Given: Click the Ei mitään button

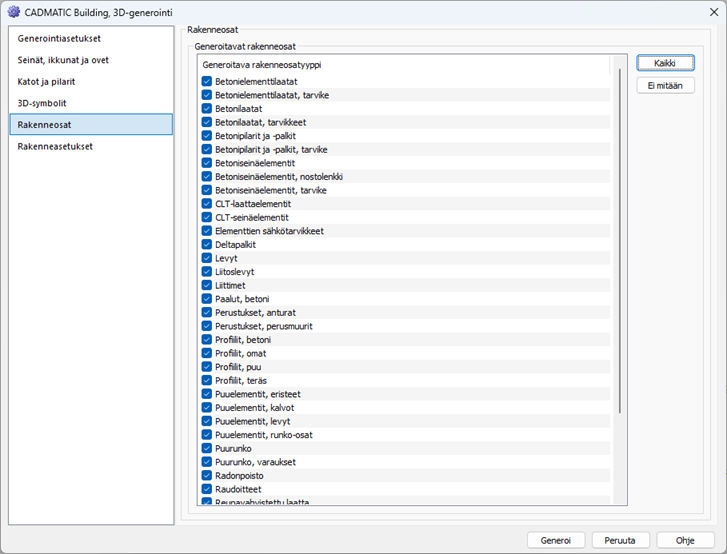Looking at the screenshot, I should point(665,85).
